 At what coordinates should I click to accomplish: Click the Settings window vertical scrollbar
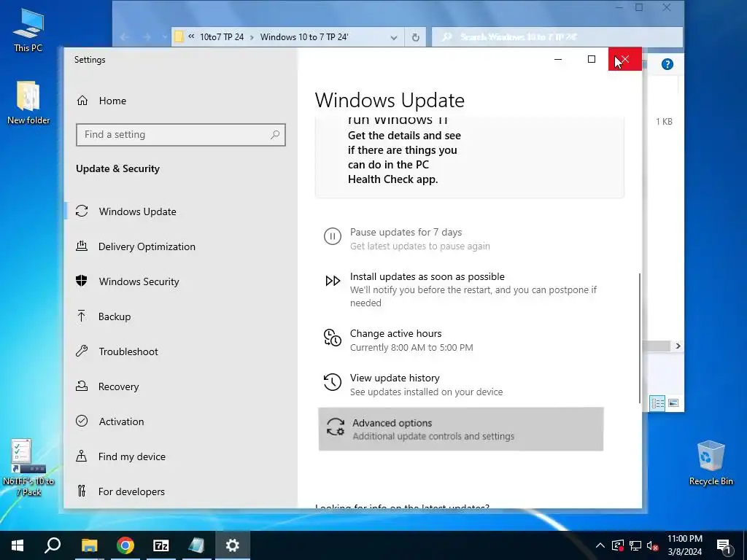pos(639,338)
